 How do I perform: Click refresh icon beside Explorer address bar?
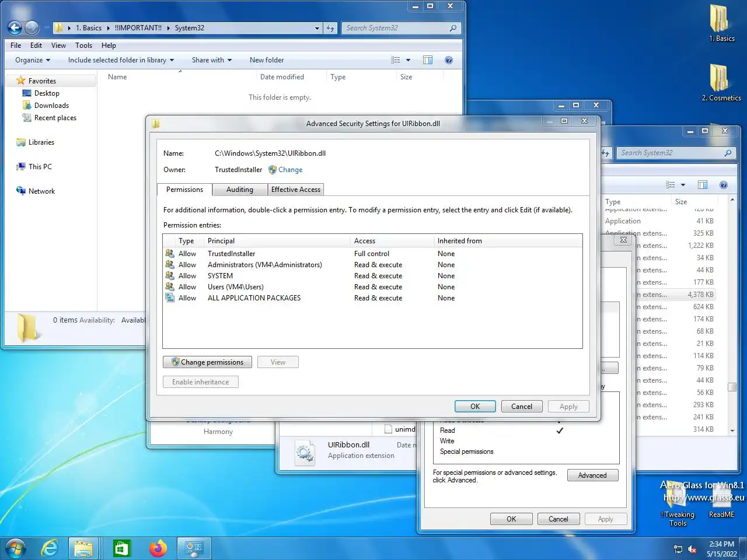[x=330, y=28]
